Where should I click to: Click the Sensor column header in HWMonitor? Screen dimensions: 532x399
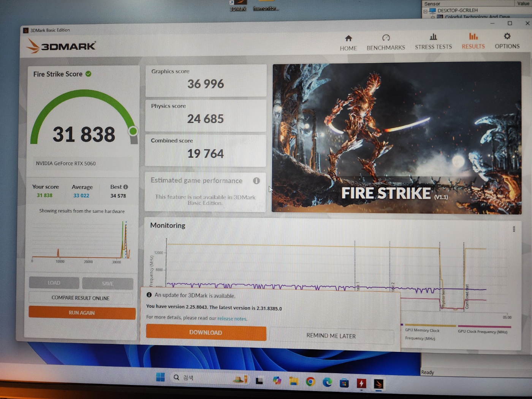click(x=467, y=4)
